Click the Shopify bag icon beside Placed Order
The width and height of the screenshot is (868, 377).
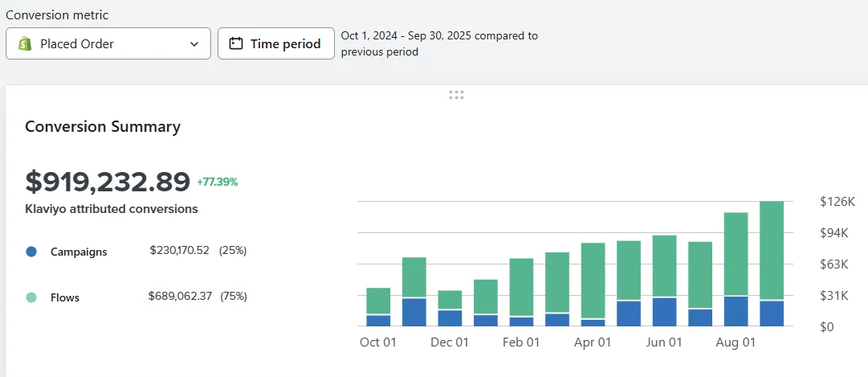[24, 43]
